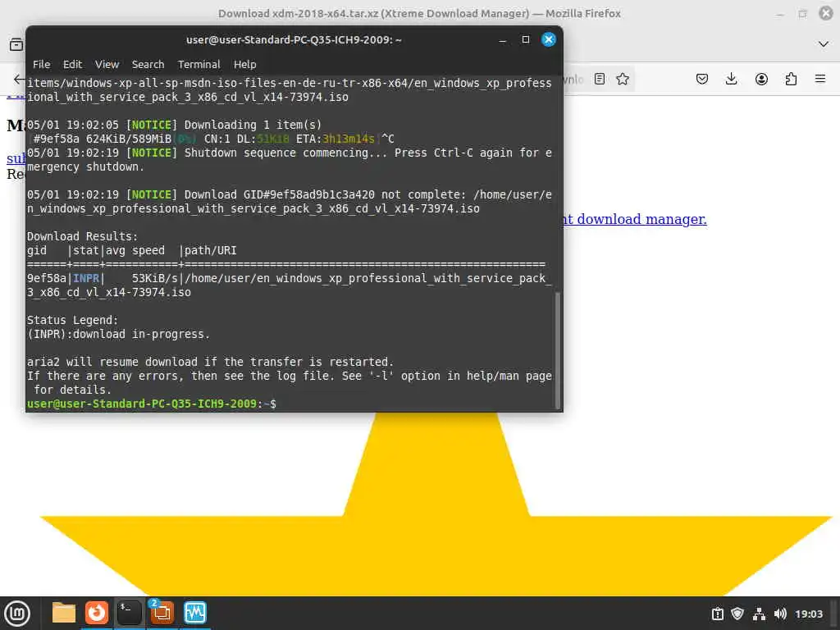Click first NOTICE tag 'Downloading 1 item(s)'

click(152, 126)
